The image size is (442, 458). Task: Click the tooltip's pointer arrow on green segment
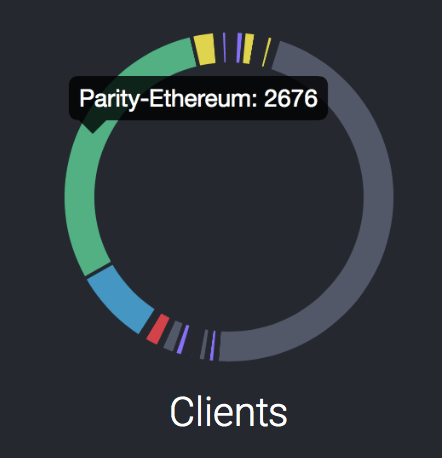click(x=92, y=126)
